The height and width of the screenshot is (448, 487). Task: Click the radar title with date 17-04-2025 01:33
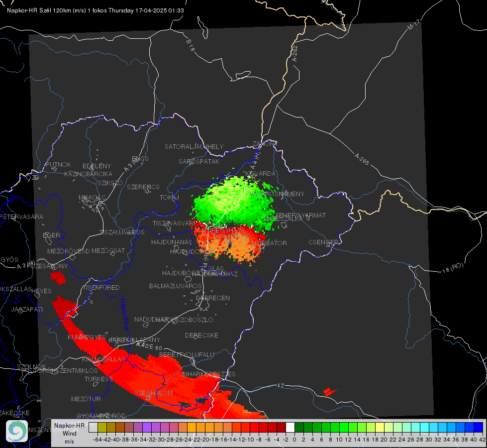96,10
